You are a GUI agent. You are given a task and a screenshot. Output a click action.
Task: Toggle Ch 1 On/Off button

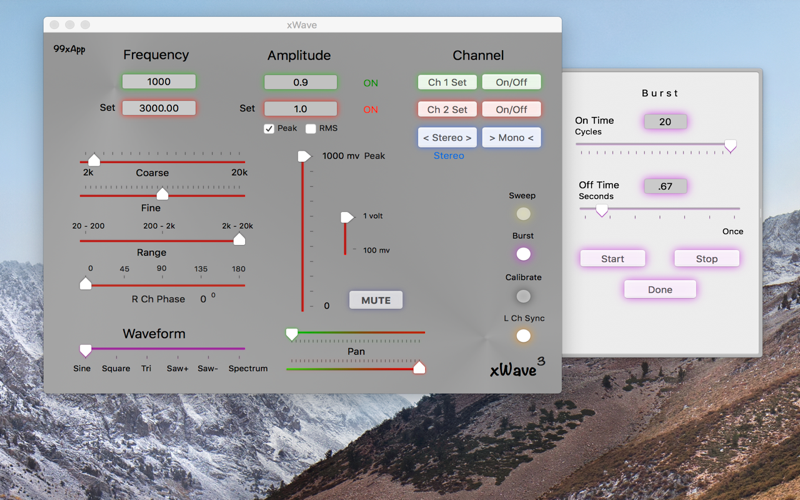pyautogui.click(x=511, y=82)
